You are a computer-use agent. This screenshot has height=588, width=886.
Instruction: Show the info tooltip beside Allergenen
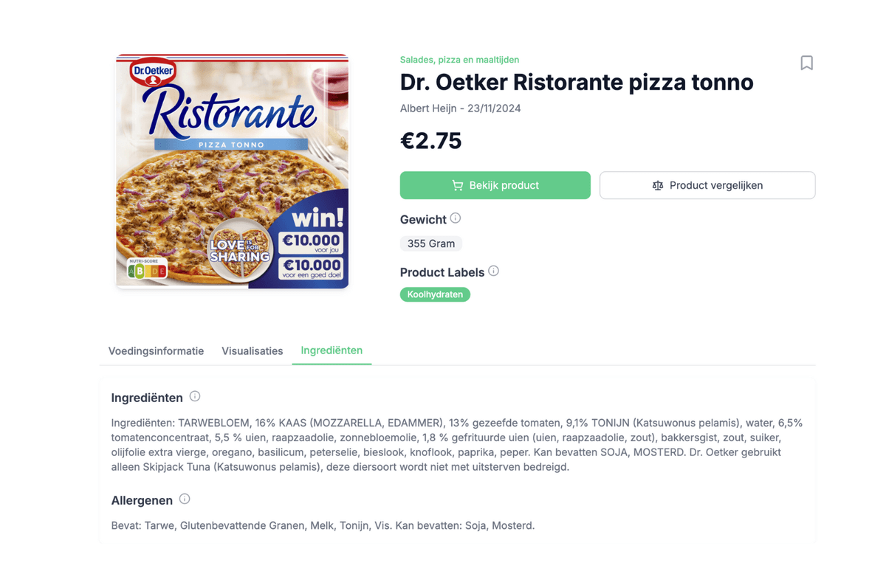click(185, 499)
